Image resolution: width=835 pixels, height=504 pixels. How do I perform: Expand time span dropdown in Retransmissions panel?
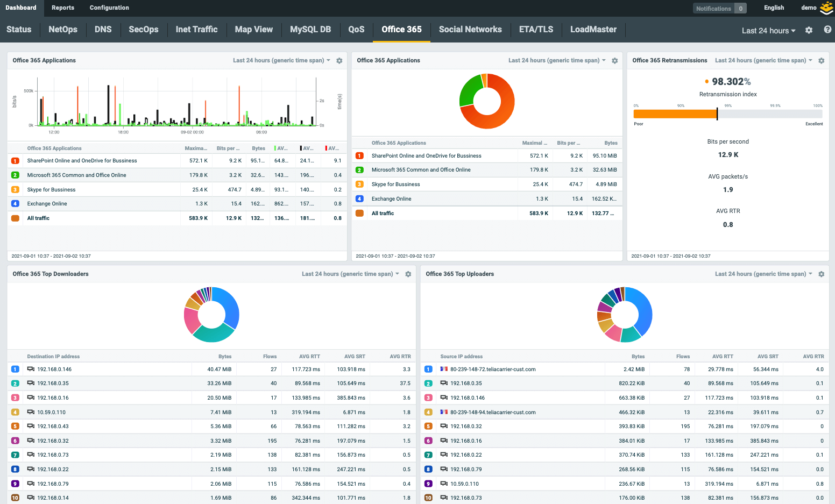point(763,61)
